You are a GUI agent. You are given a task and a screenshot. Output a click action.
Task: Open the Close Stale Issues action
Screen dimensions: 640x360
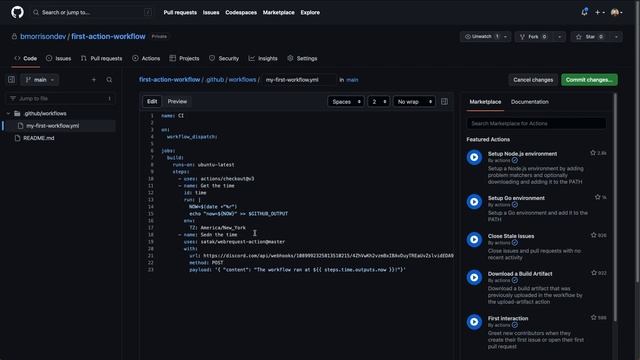click(x=511, y=236)
